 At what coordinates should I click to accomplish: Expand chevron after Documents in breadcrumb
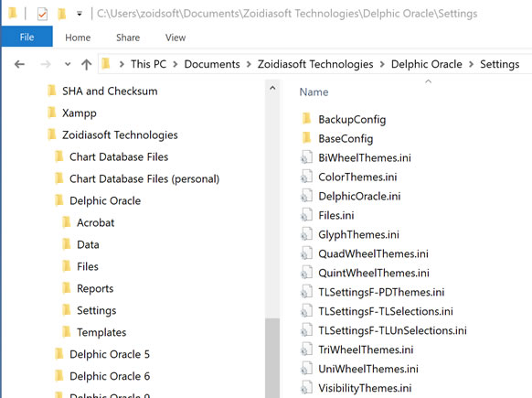point(249,64)
